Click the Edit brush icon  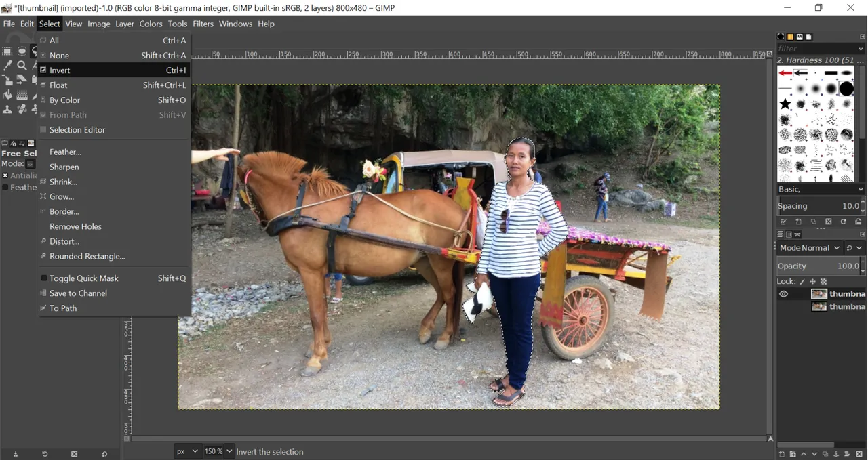(x=783, y=222)
